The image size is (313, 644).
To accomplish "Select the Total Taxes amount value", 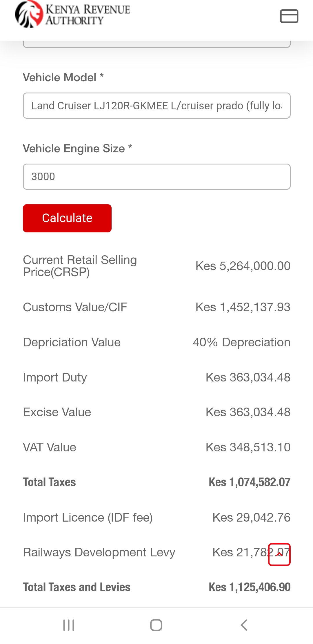I will (x=250, y=482).
